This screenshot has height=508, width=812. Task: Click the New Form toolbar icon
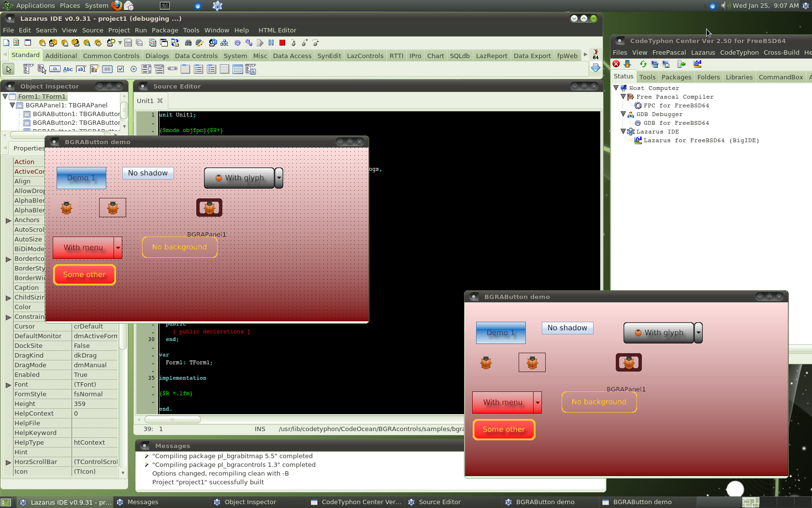point(28,43)
